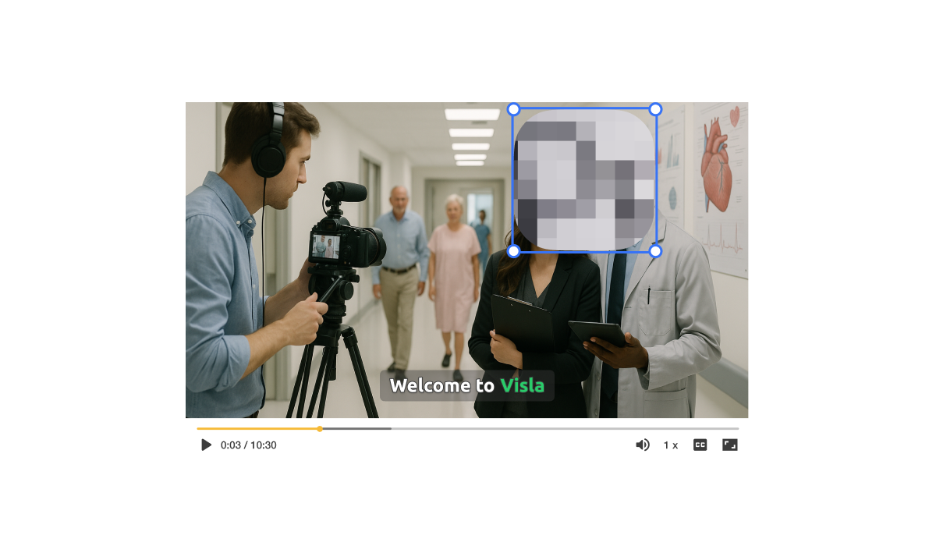The image size is (936, 560).
Task: Open caption settings with the CC badge
Action: (699, 445)
